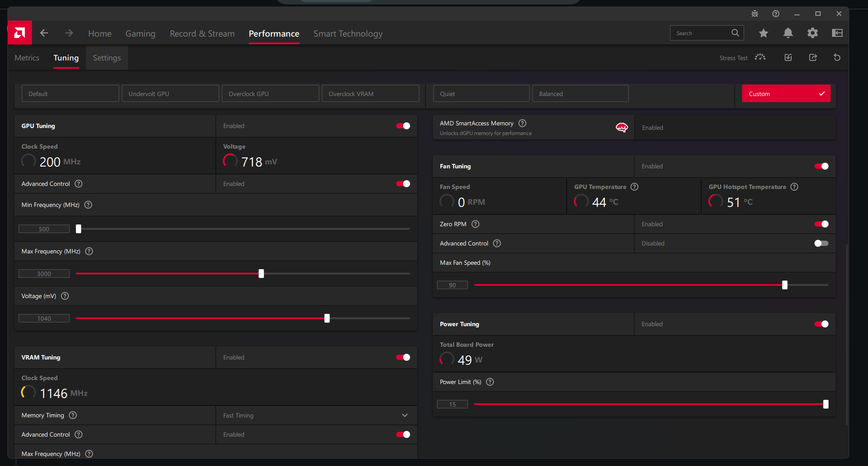
Task: Enable Fan Advanced Control switch
Action: [822, 243]
